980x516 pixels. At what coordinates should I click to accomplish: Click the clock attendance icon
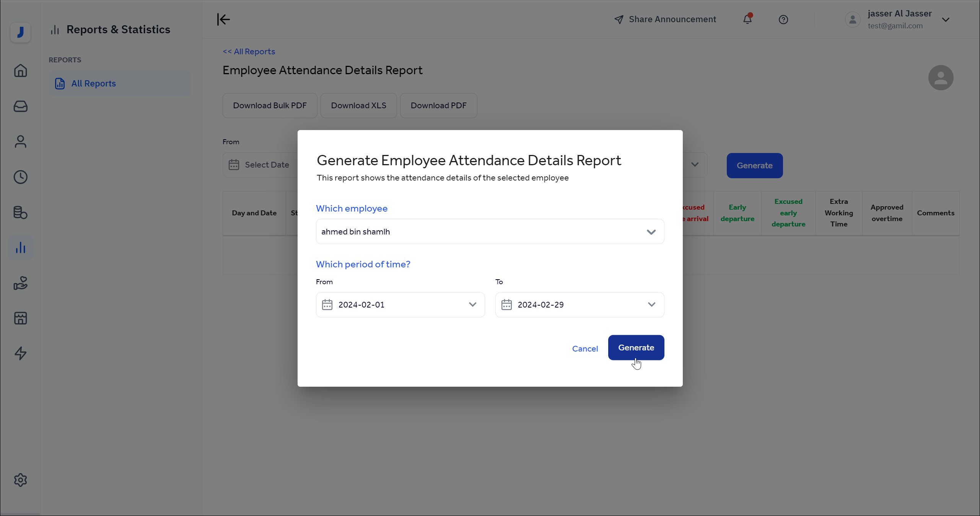pyautogui.click(x=21, y=177)
